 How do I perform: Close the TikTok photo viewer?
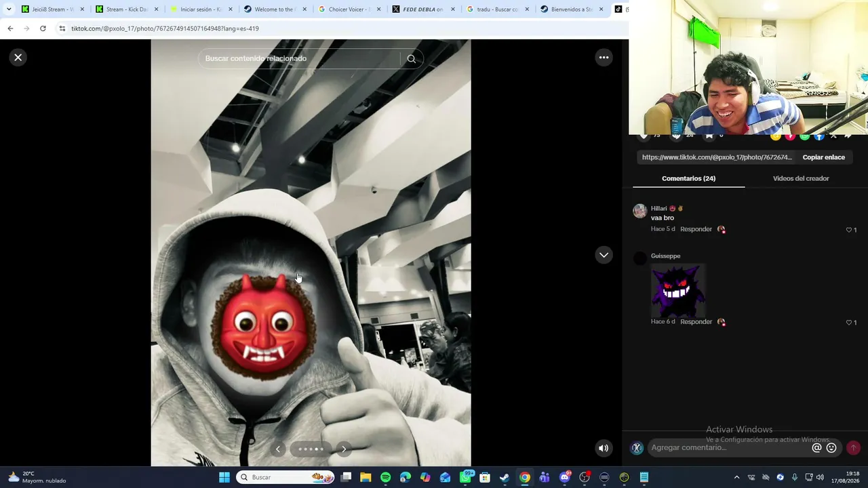[18, 58]
